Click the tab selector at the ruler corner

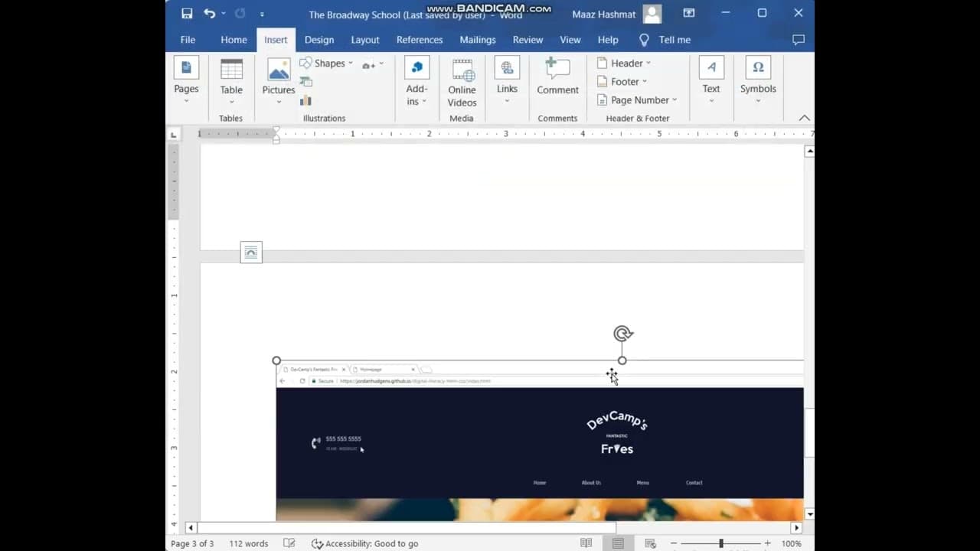(x=174, y=135)
